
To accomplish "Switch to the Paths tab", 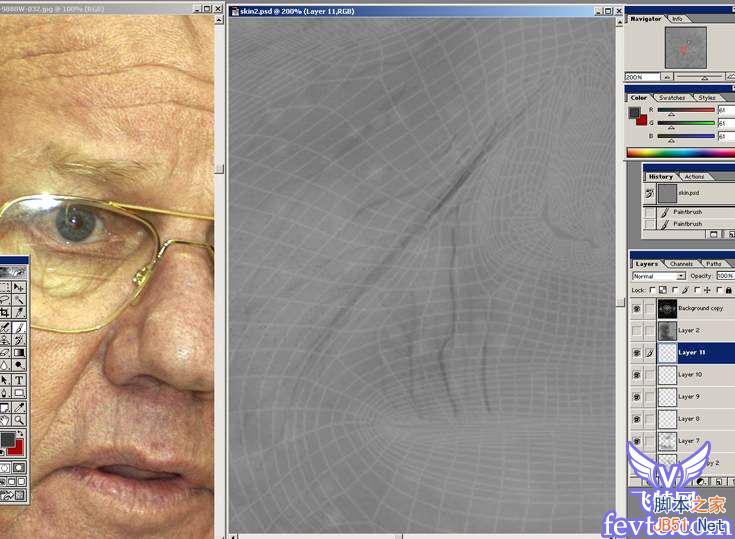I will 713,264.
